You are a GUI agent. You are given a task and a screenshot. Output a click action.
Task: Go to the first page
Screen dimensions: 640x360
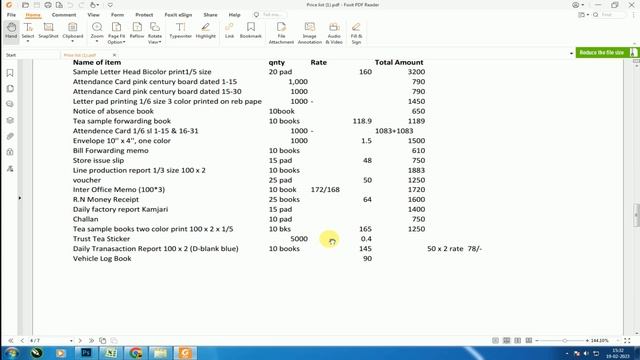pyautogui.click(x=11, y=340)
